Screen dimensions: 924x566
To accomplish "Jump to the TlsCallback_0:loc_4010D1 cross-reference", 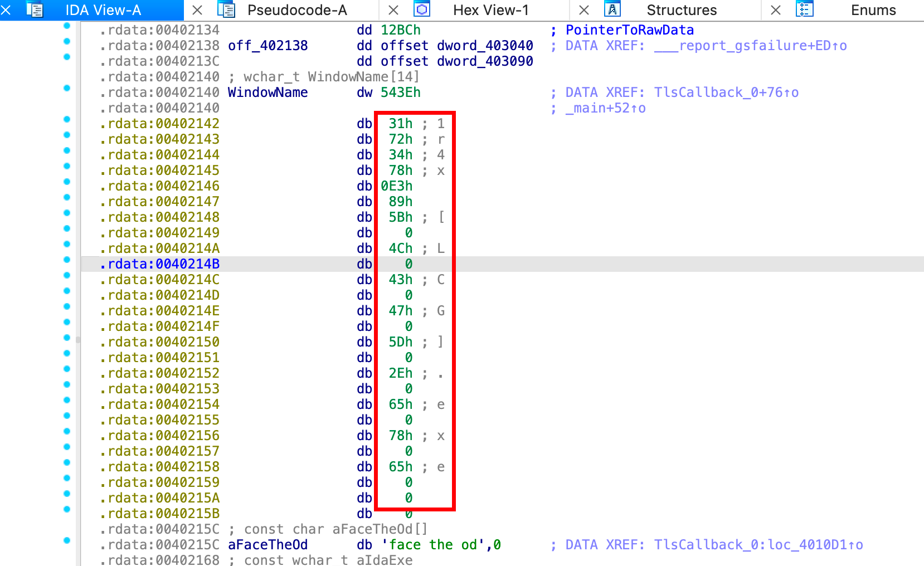I will pyautogui.click(x=758, y=545).
